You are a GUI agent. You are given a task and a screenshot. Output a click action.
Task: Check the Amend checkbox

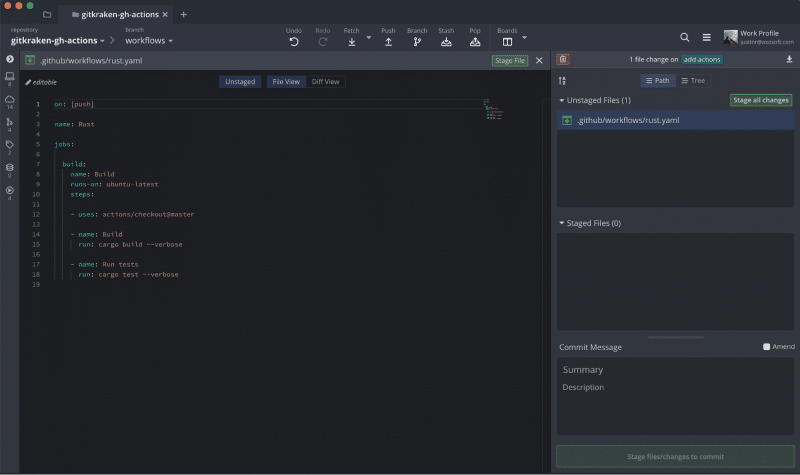pyautogui.click(x=766, y=346)
